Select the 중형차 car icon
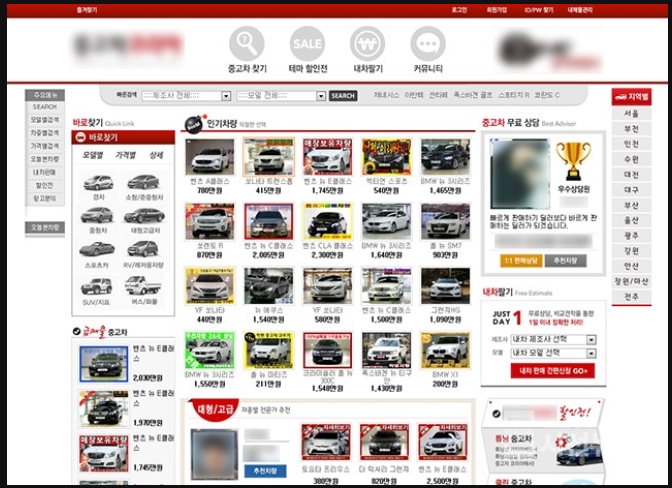The image size is (672, 488). coord(97,215)
